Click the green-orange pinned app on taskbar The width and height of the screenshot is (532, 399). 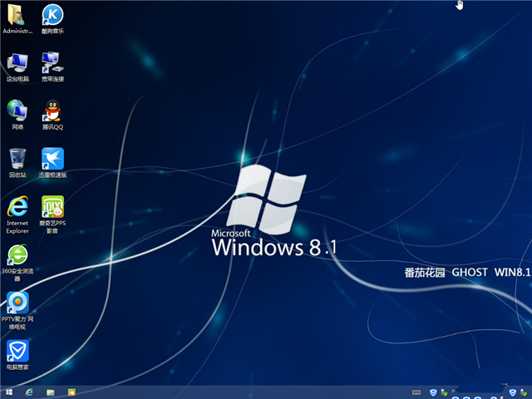71,392
